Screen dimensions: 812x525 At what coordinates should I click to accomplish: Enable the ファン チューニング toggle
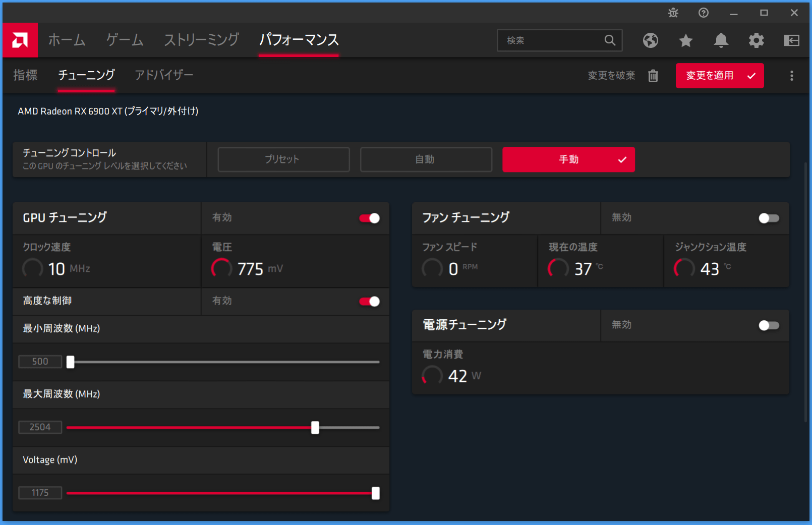point(769,218)
